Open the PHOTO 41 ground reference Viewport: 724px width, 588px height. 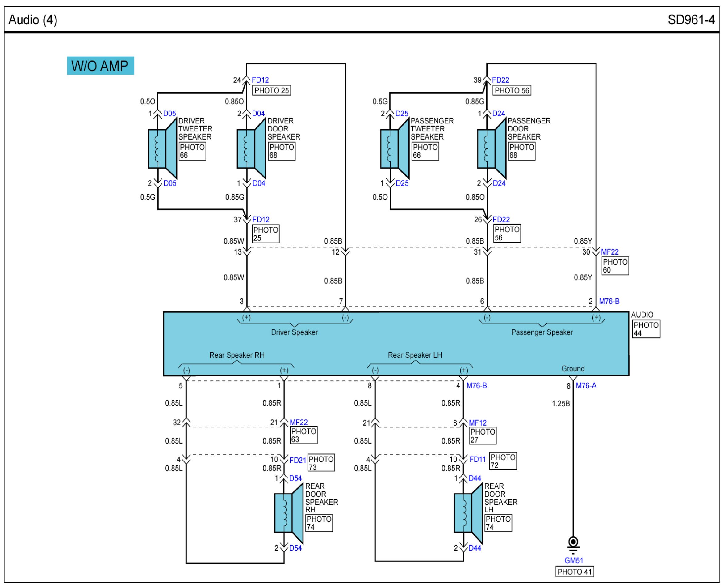tap(575, 572)
